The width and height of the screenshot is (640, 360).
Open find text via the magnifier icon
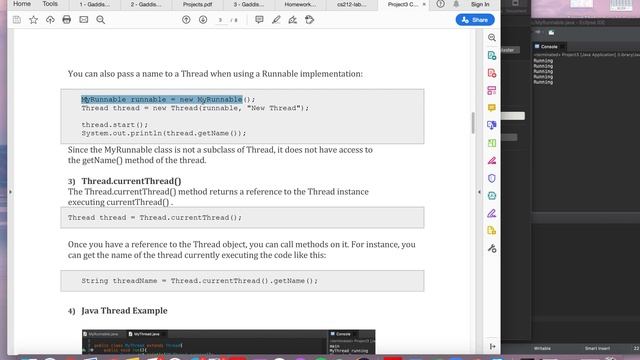(x=100, y=20)
